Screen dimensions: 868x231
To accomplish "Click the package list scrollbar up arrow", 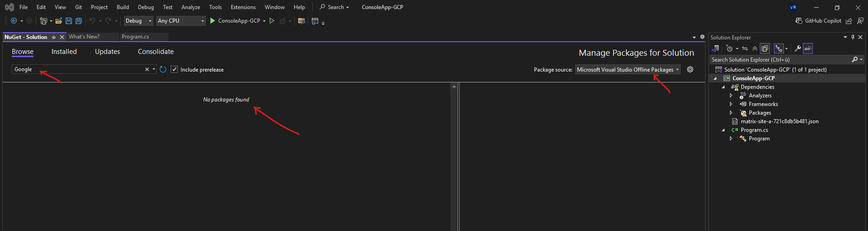I will (x=454, y=86).
